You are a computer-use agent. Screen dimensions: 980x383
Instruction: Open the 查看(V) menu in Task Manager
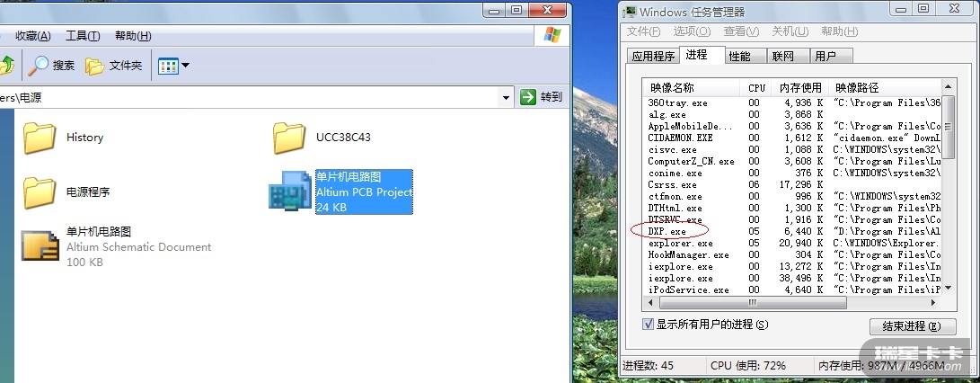(741, 31)
